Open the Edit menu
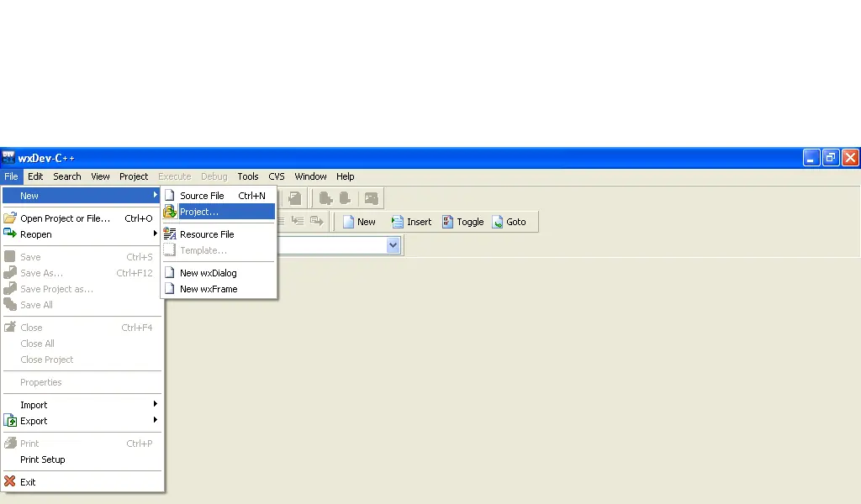 coord(35,176)
